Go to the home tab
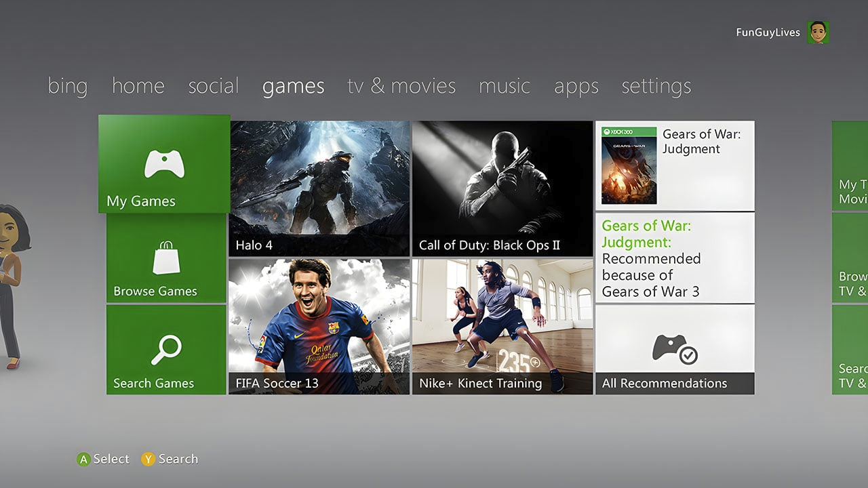The image size is (868, 488). coord(138,86)
